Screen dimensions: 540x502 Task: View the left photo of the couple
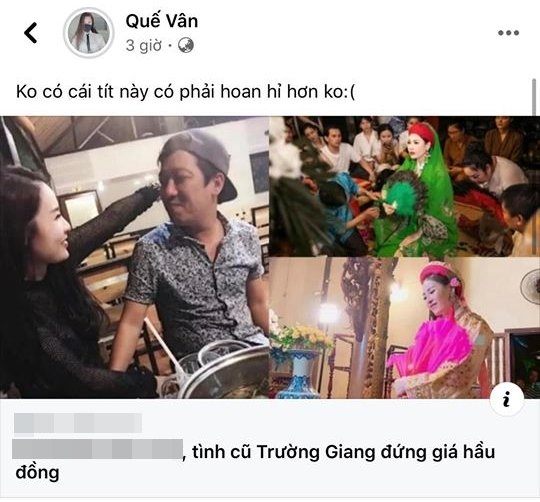(134, 257)
